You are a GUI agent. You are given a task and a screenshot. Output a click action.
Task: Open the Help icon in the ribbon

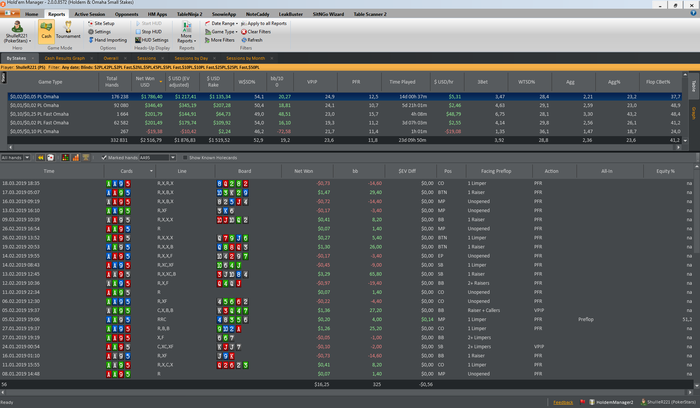pos(693,13)
